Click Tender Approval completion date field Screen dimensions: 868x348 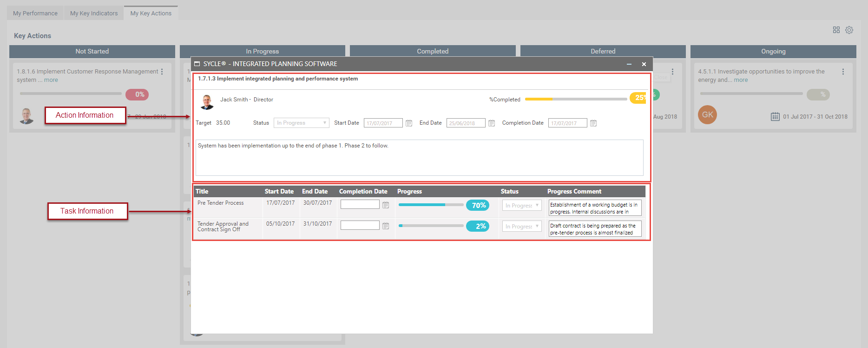pyautogui.click(x=360, y=225)
